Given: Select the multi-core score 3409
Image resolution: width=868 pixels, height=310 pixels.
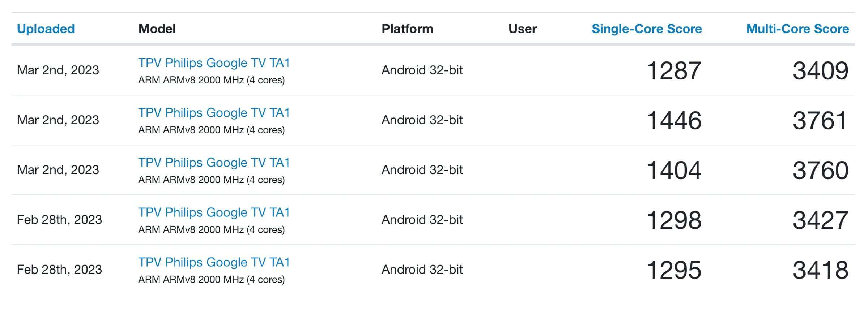Looking at the screenshot, I should pyautogui.click(x=820, y=70).
